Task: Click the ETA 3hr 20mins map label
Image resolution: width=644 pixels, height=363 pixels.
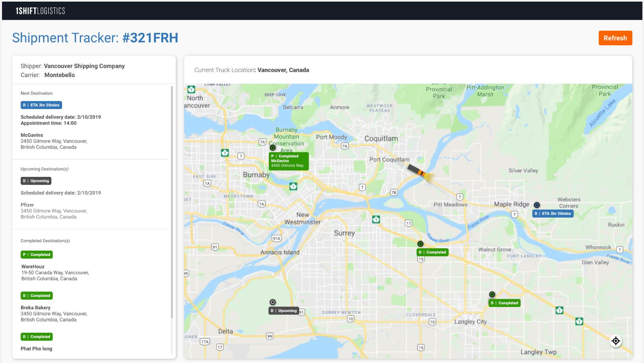Action: [553, 214]
